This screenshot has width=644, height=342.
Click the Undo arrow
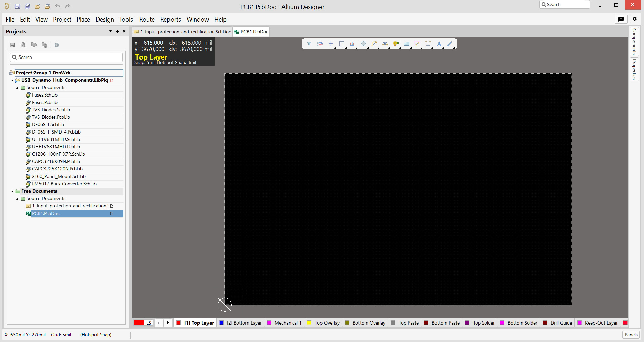(x=58, y=6)
